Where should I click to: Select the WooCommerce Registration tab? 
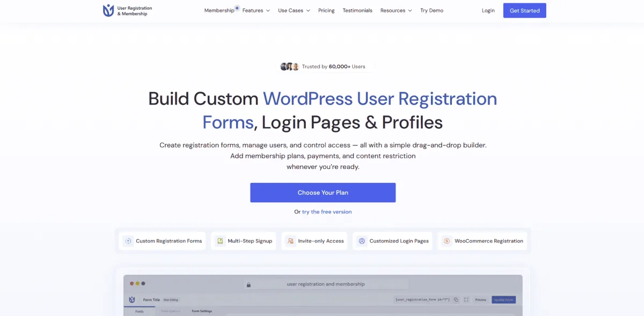(482, 241)
